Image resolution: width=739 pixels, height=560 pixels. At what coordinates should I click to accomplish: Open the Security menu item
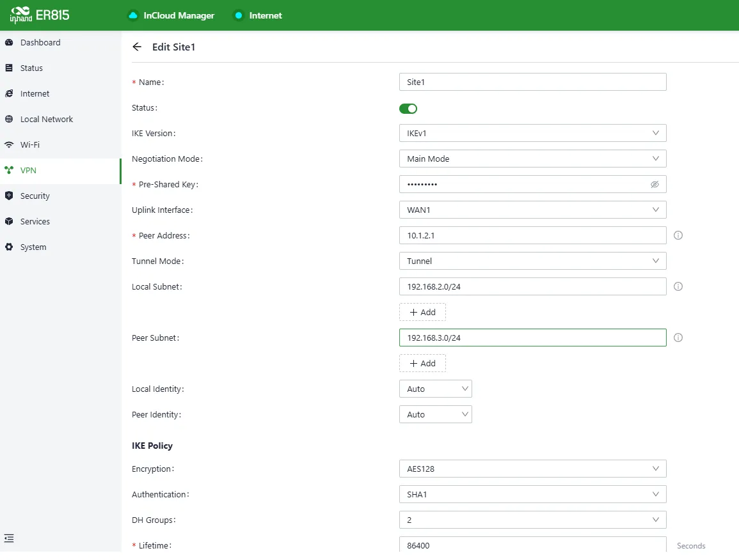click(60, 196)
